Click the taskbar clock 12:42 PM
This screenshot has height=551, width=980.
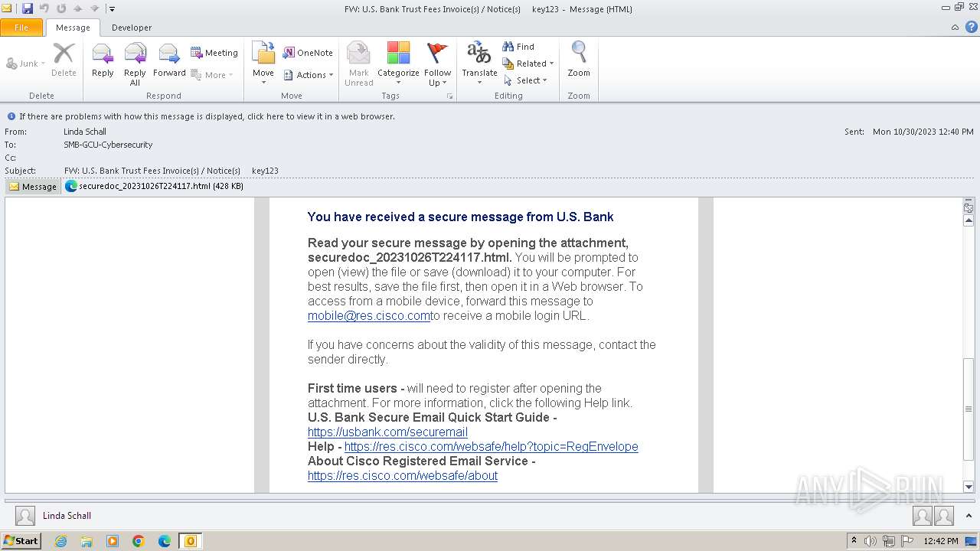click(941, 541)
